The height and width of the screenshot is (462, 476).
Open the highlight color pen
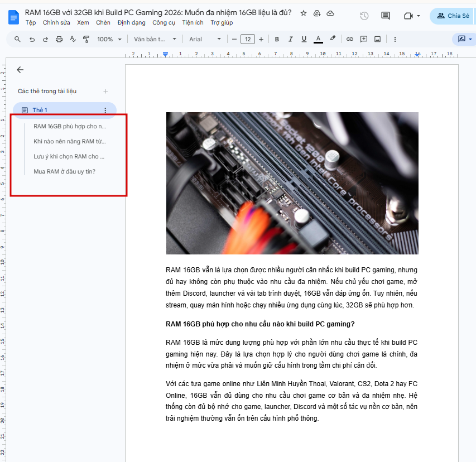pyautogui.click(x=333, y=38)
